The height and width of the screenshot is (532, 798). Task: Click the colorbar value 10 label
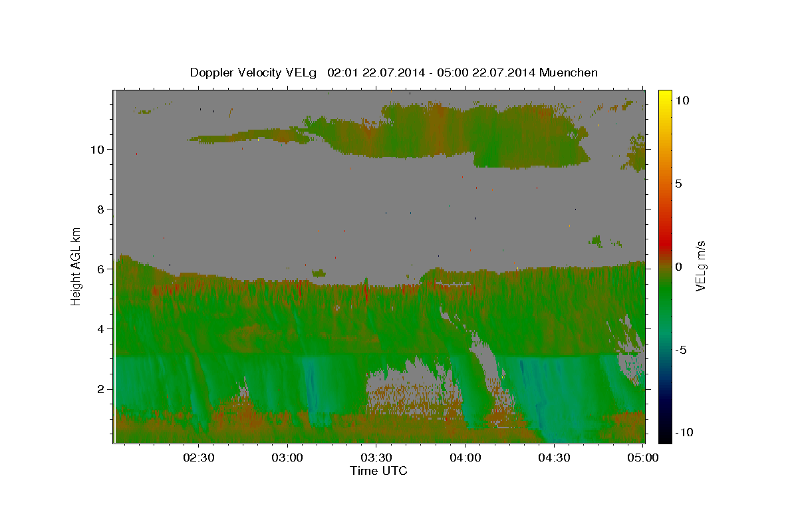[682, 100]
